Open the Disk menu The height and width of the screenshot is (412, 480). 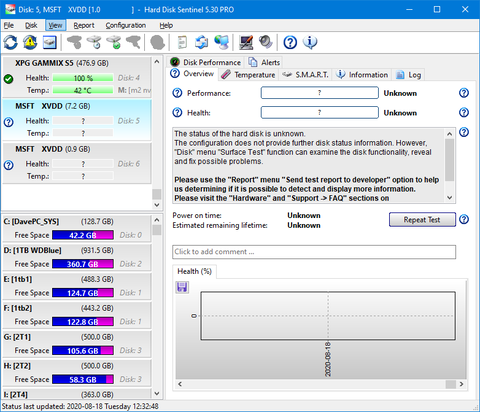coord(31,25)
